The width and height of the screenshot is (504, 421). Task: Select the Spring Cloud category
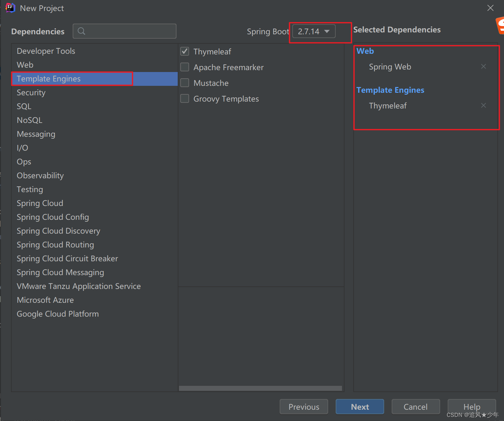point(95,203)
